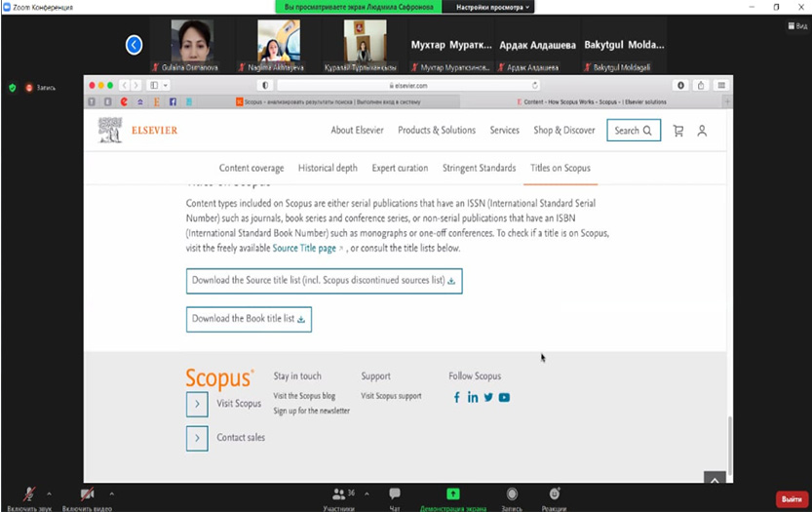Leave the meeting with red Выйти button

click(792, 499)
